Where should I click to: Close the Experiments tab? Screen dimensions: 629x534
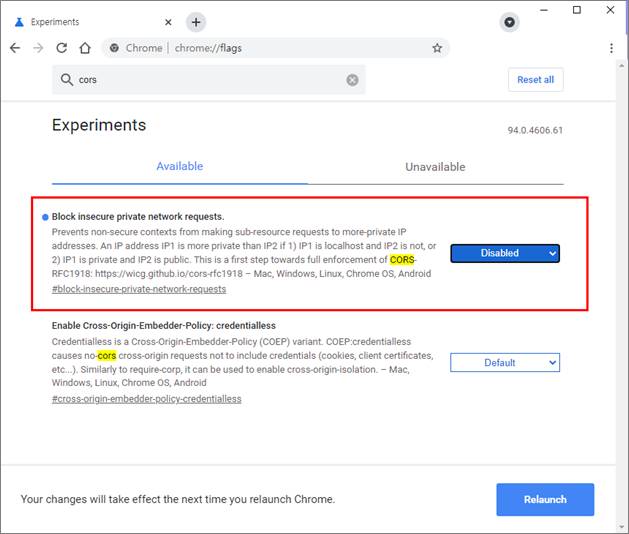[x=167, y=22]
